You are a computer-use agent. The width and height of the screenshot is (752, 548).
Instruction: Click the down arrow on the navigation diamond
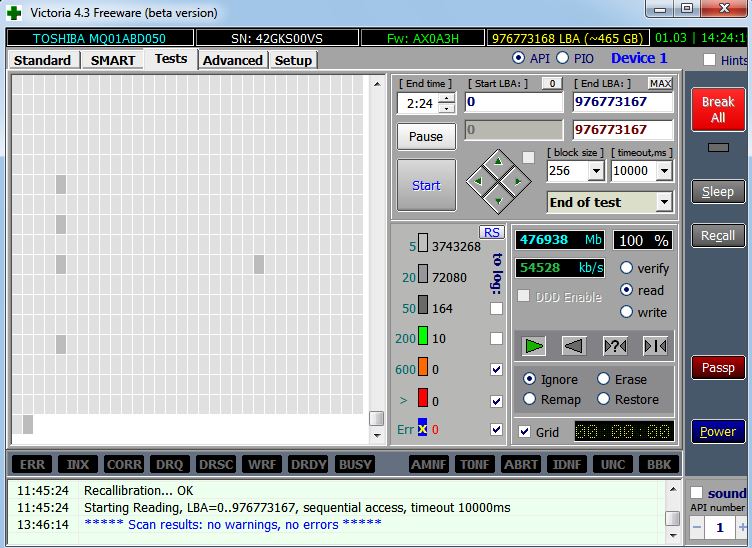(498, 201)
